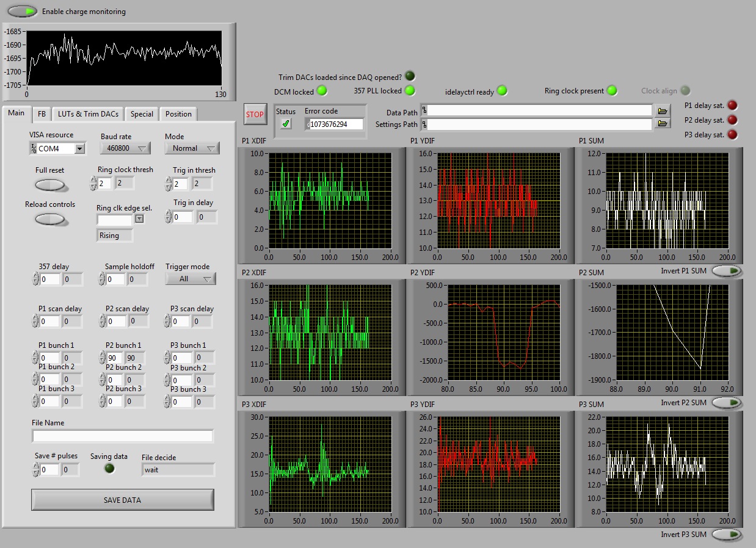Switch to the LUTs & Trim DACs tab
756x548 pixels.
(x=88, y=114)
